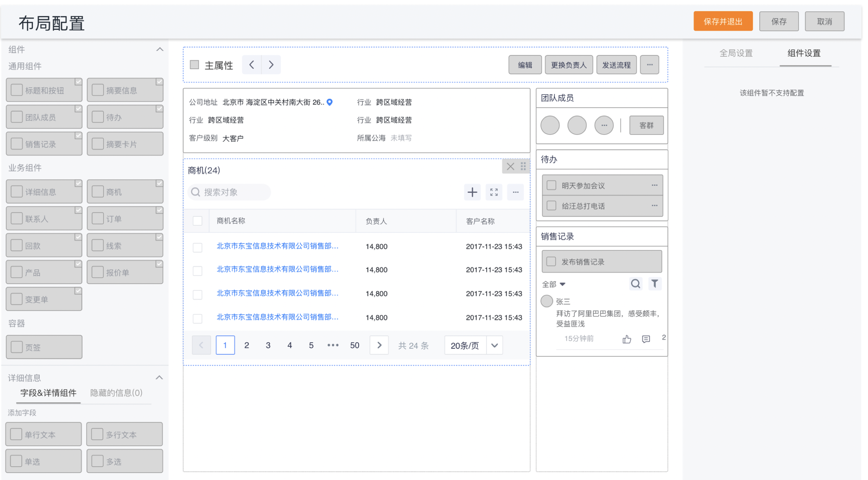Open the 全部 filter dropdown in 销售记录

tap(553, 284)
